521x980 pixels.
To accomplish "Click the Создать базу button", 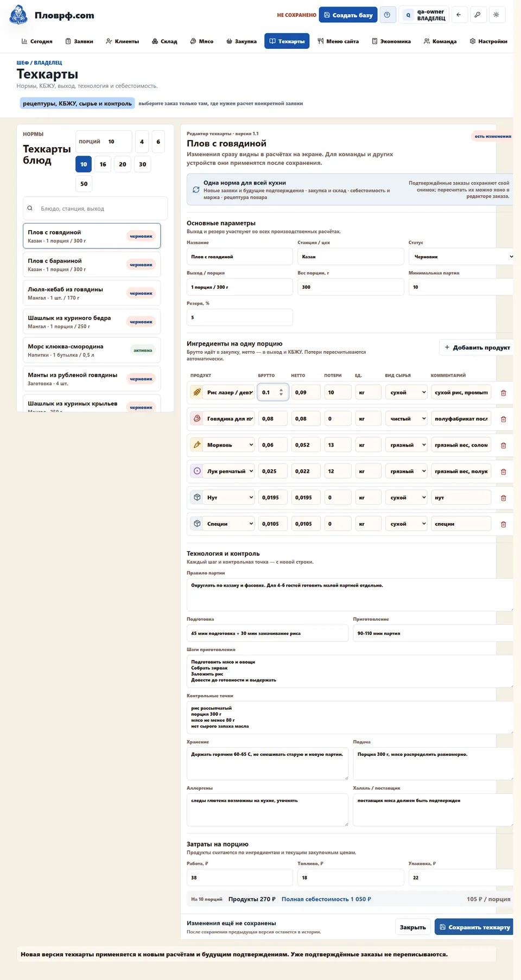I will pyautogui.click(x=348, y=15).
